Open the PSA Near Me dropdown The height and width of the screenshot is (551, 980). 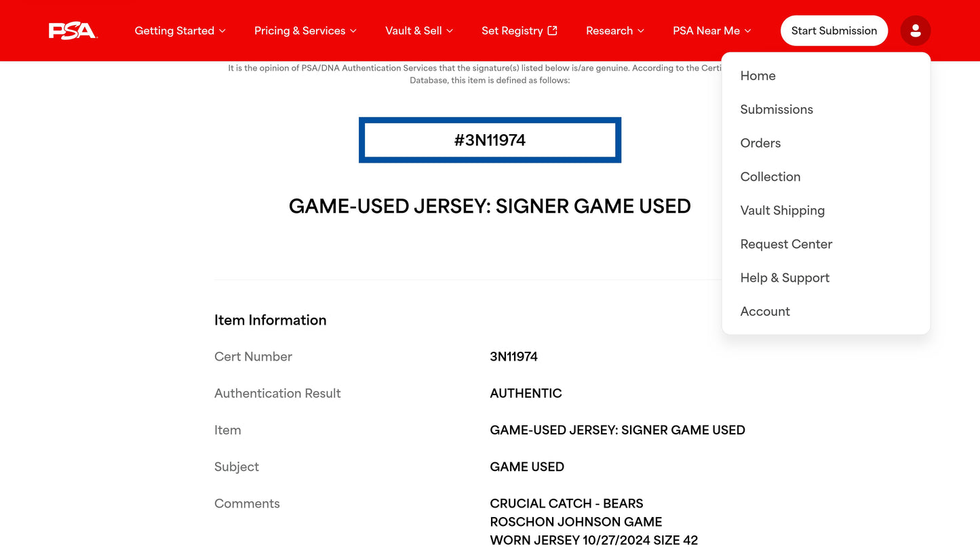click(712, 30)
